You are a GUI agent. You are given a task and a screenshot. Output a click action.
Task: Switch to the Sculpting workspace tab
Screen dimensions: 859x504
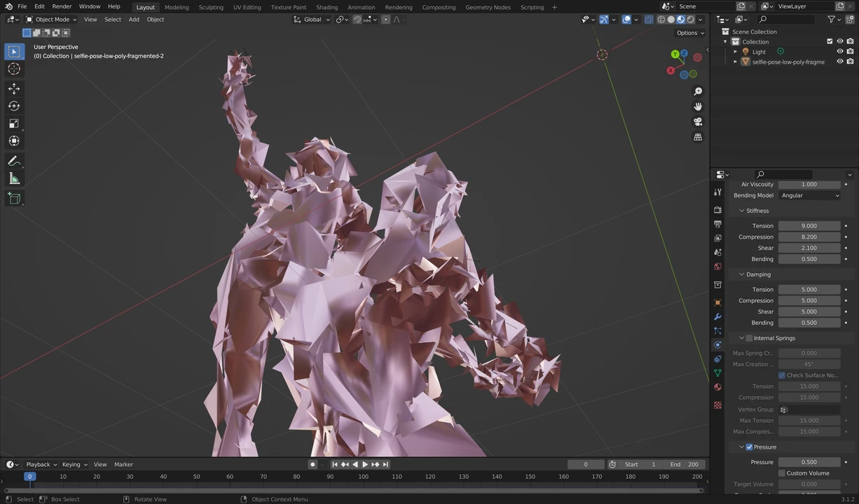pyautogui.click(x=211, y=7)
